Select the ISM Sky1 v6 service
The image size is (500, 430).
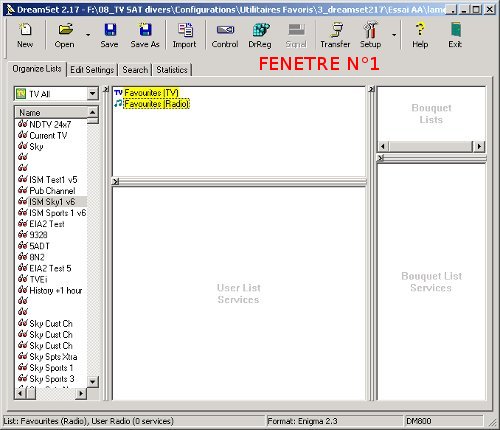click(52, 202)
